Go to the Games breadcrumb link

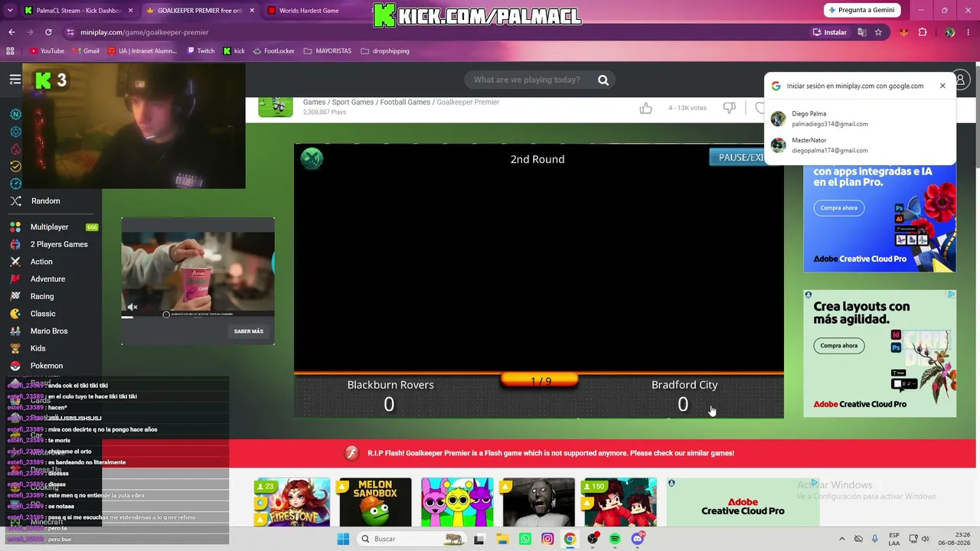click(x=314, y=103)
